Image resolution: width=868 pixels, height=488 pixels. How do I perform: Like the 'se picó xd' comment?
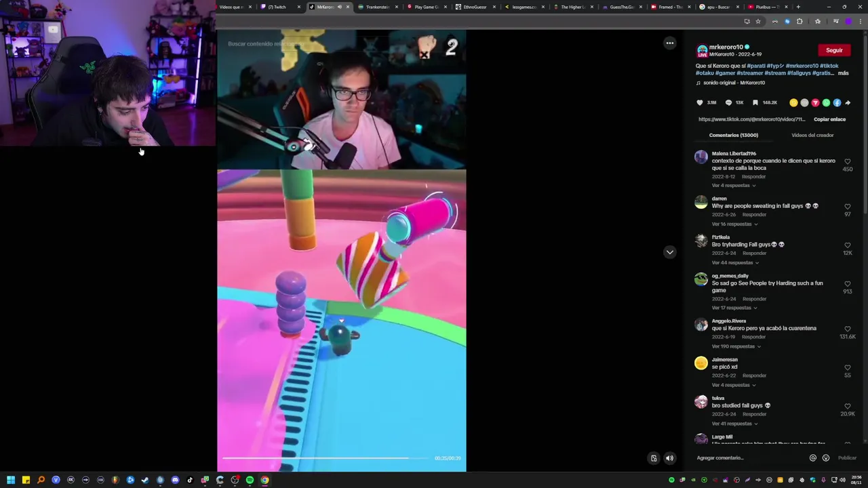tap(847, 368)
